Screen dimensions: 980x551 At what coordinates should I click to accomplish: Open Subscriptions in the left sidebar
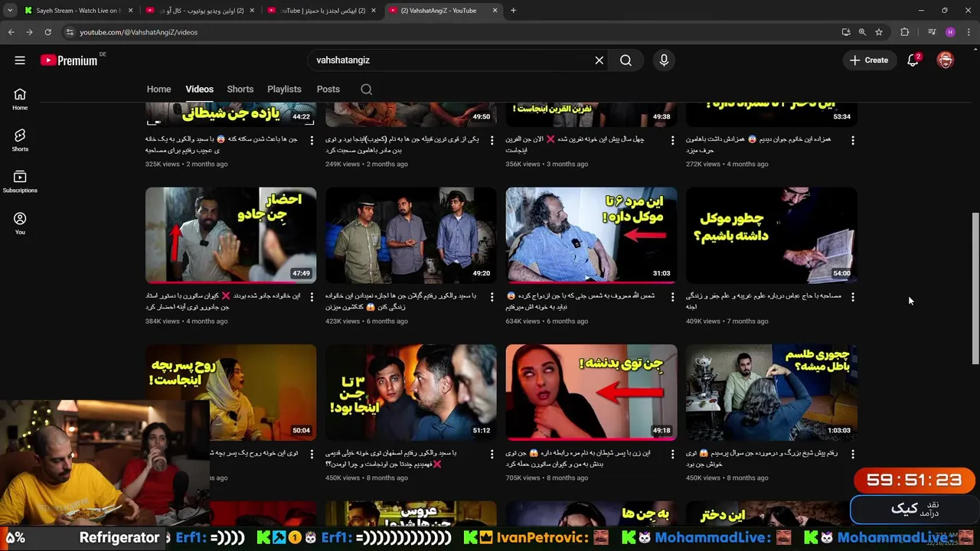[x=20, y=181]
